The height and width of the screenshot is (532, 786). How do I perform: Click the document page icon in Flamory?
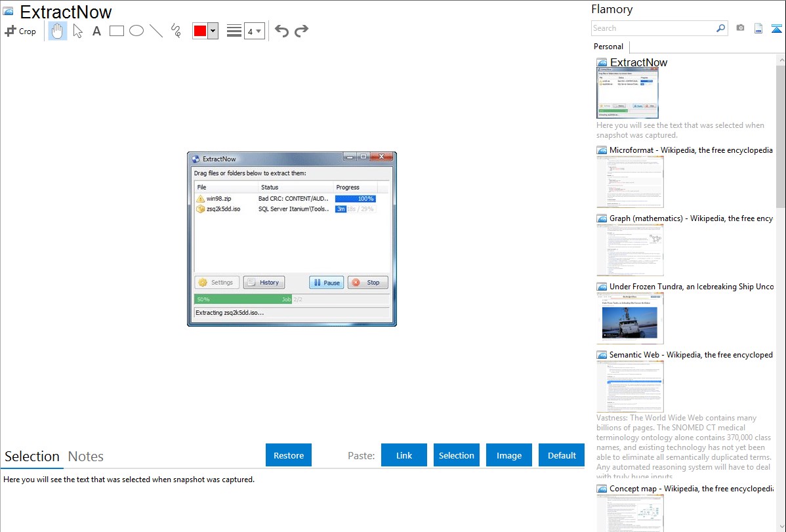tap(758, 28)
